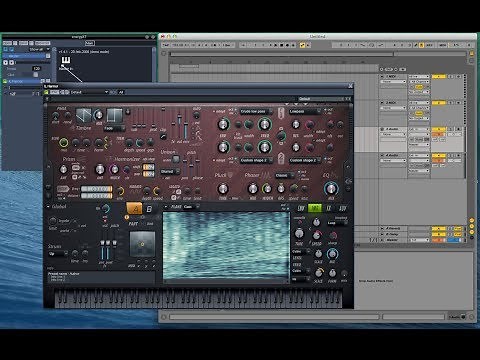Select the 3 Audio track header in Live
Viewport: 480px width, 360px height.
393,129
